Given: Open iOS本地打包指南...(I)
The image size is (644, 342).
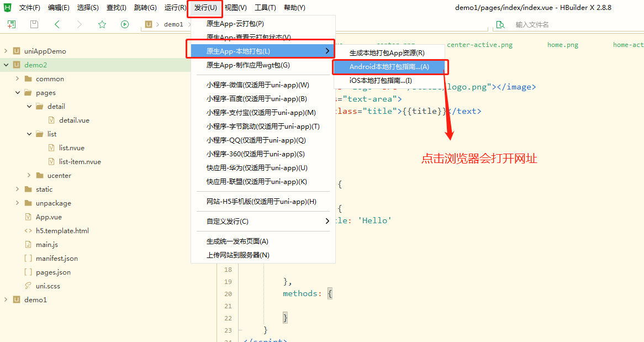Looking at the screenshot, I should tap(389, 81).
